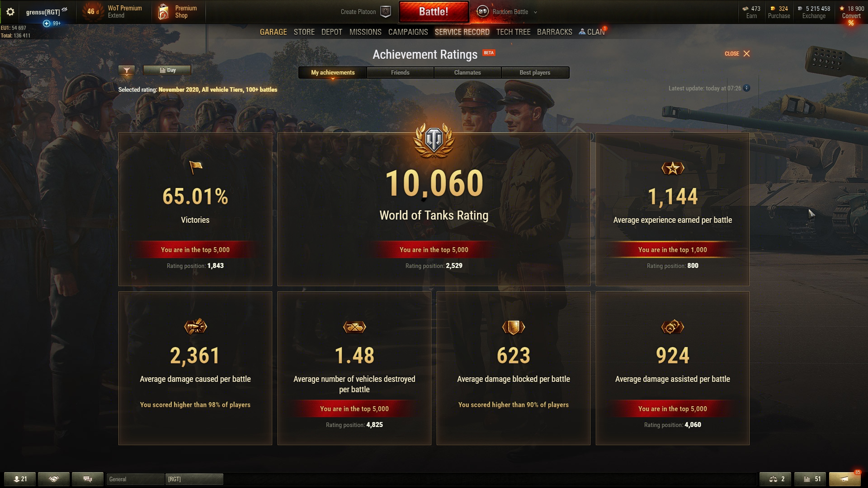This screenshot has height=488, width=868.
Task: Click the platoon shield icon next to Create Platoon
Action: pos(386,12)
